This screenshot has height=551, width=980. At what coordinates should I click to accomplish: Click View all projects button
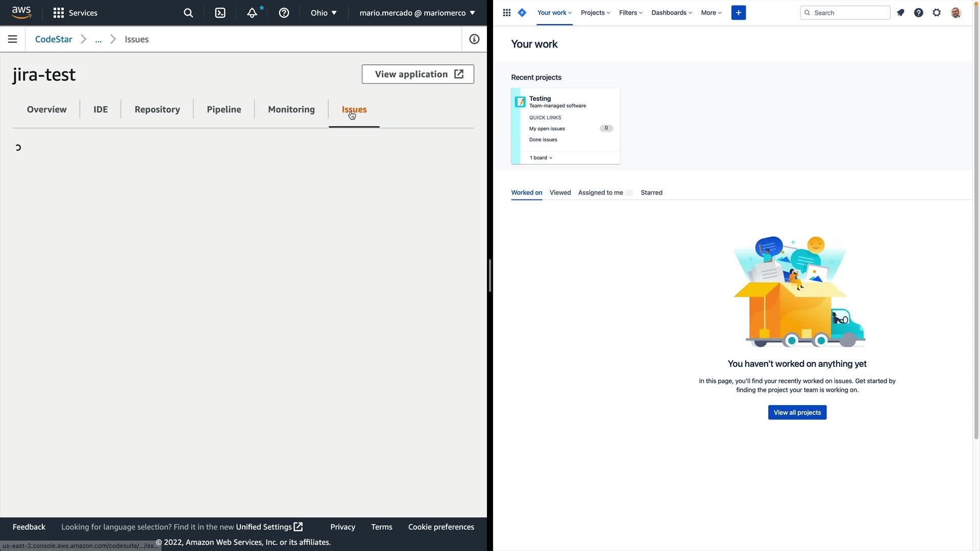pos(797,412)
